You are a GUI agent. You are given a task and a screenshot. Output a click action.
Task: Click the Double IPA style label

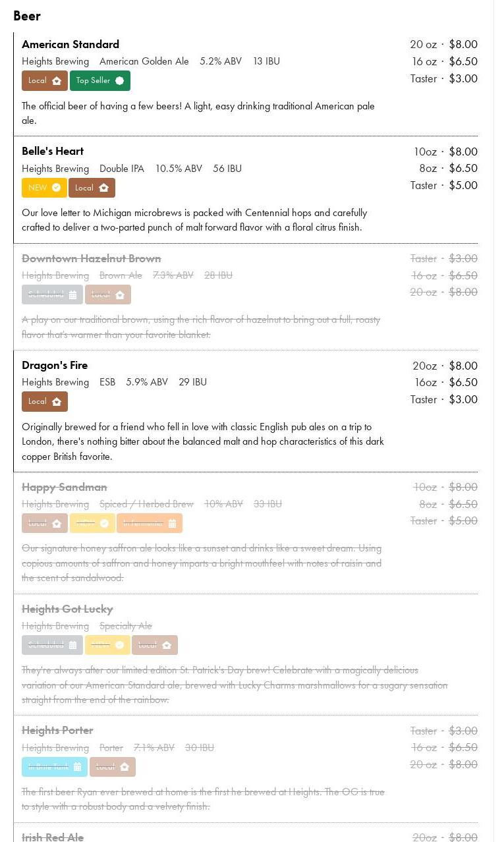(x=122, y=169)
